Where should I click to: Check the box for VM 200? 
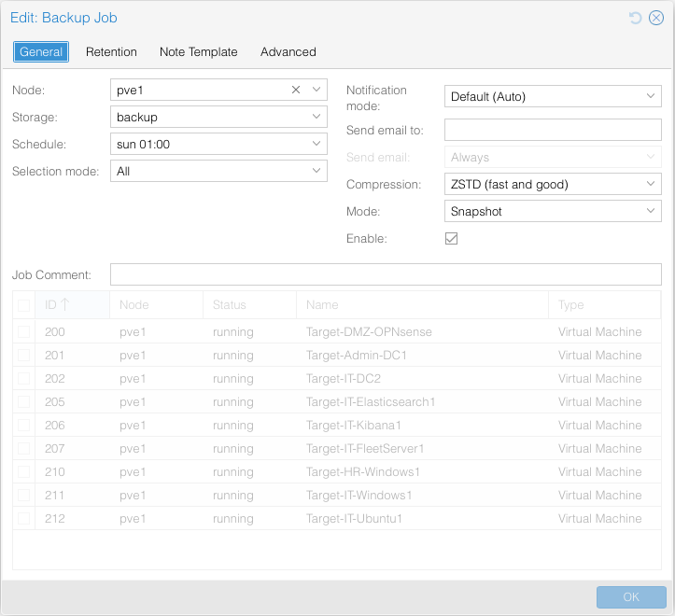point(24,331)
